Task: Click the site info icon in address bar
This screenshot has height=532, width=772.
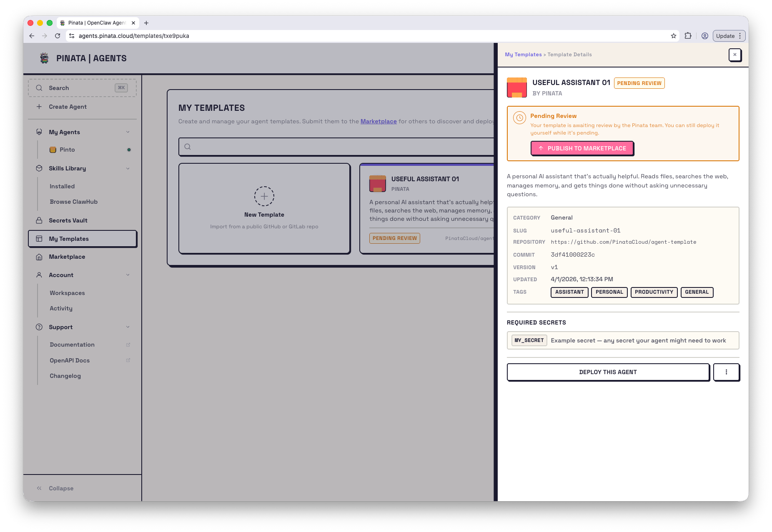Action: click(72, 36)
